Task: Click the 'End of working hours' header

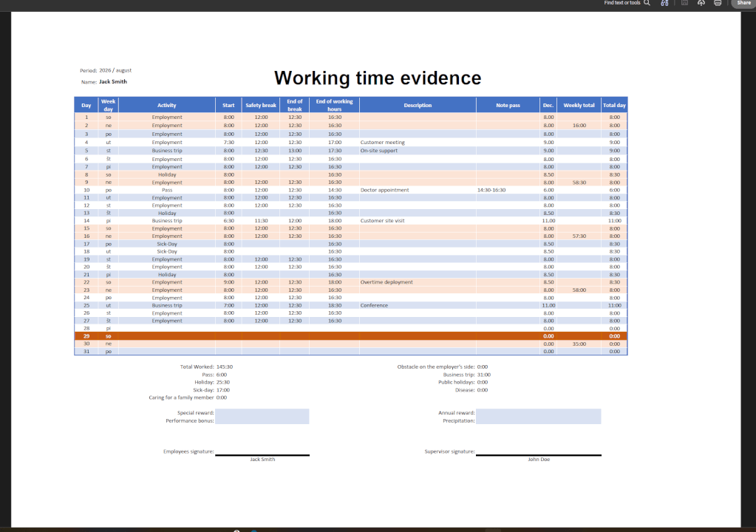Action: click(334, 105)
